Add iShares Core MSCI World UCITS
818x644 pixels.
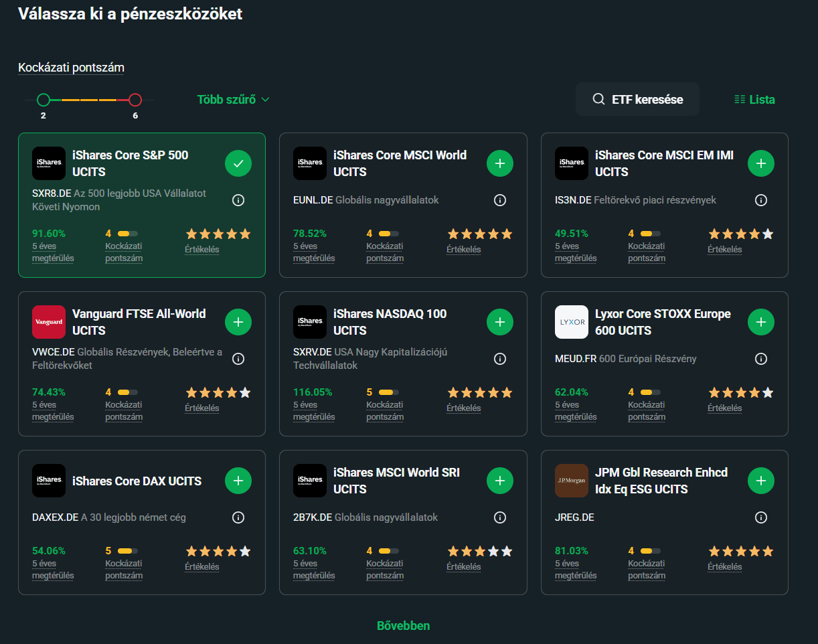[x=499, y=163]
